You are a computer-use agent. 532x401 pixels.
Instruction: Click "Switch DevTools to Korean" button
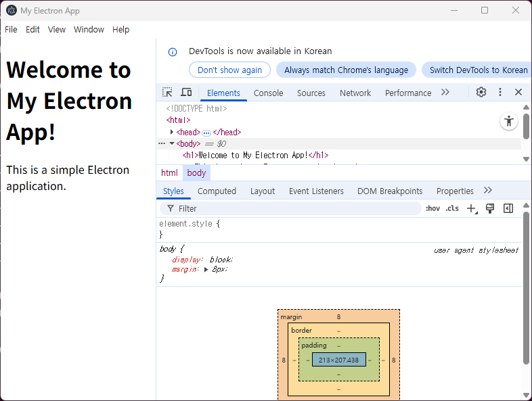click(478, 70)
